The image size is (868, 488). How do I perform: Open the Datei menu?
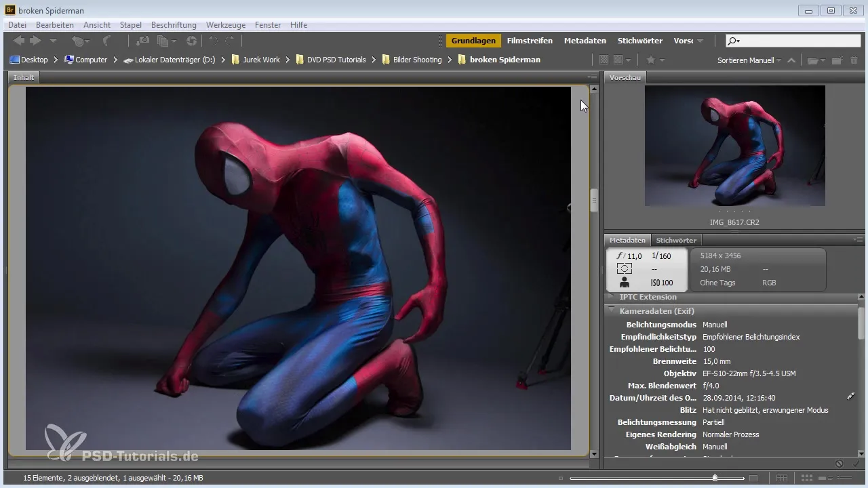[17, 25]
